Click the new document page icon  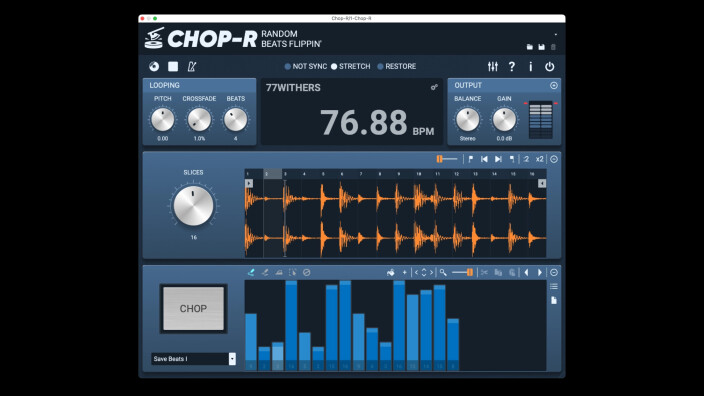pos(554,300)
